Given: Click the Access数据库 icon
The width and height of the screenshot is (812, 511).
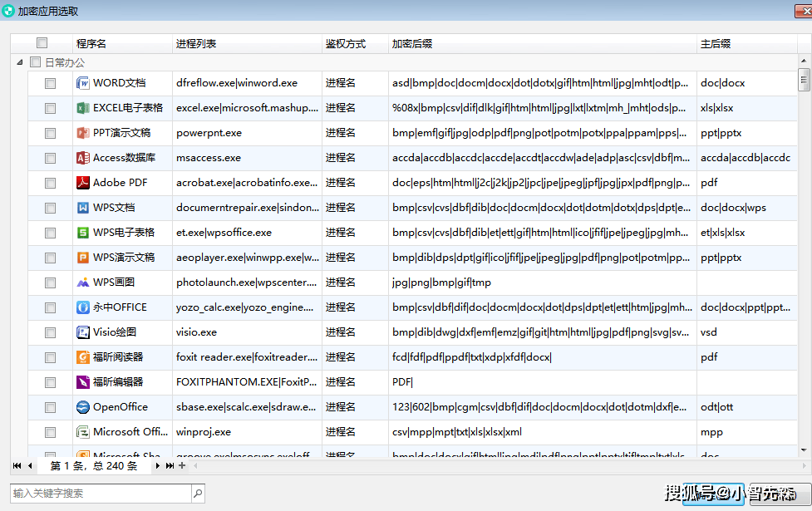Looking at the screenshot, I should [82, 158].
